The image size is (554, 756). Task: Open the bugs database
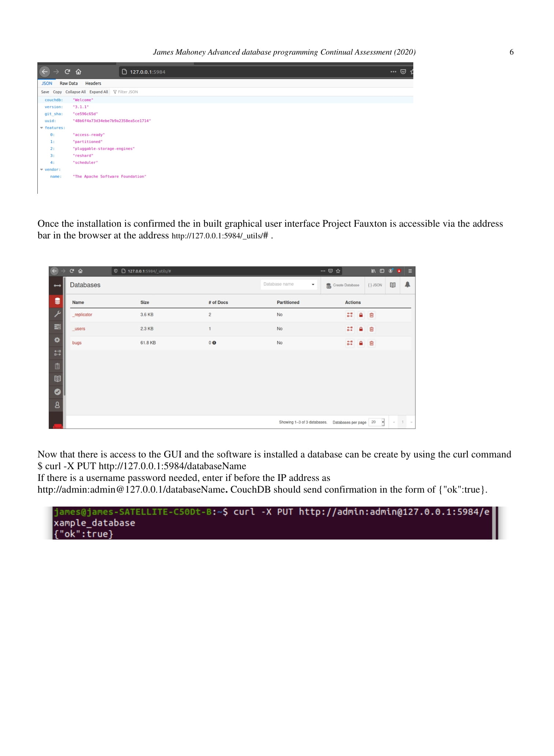click(x=77, y=343)
